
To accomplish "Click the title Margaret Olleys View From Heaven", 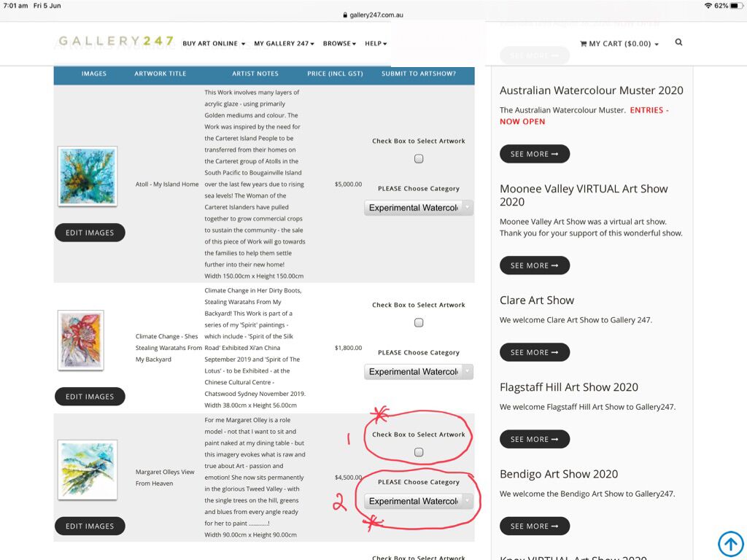I will point(165,478).
